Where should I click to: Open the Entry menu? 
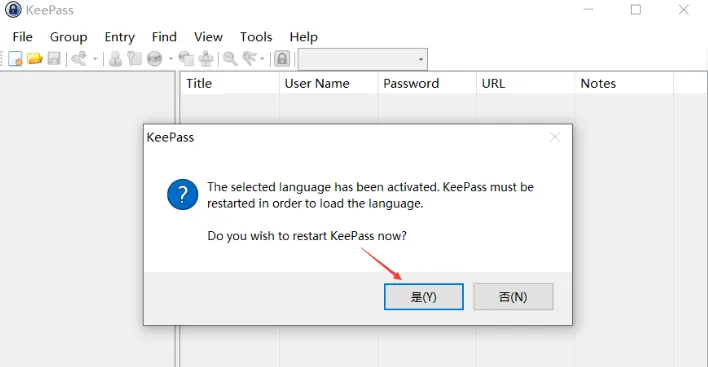pyautogui.click(x=120, y=37)
